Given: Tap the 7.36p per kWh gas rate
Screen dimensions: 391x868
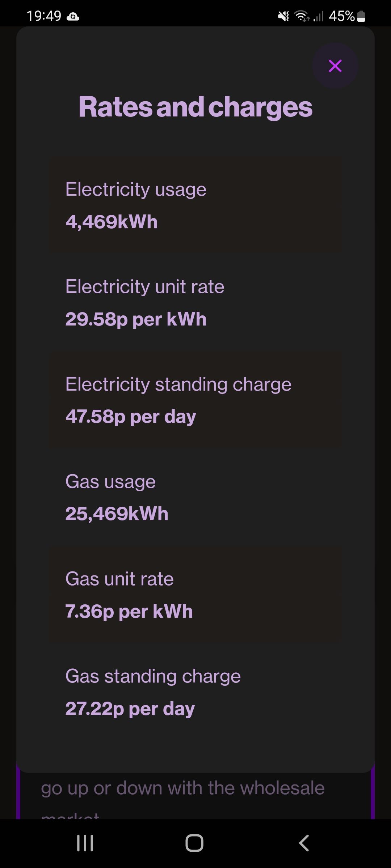Looking at the screenshot, I should point(129,611).
